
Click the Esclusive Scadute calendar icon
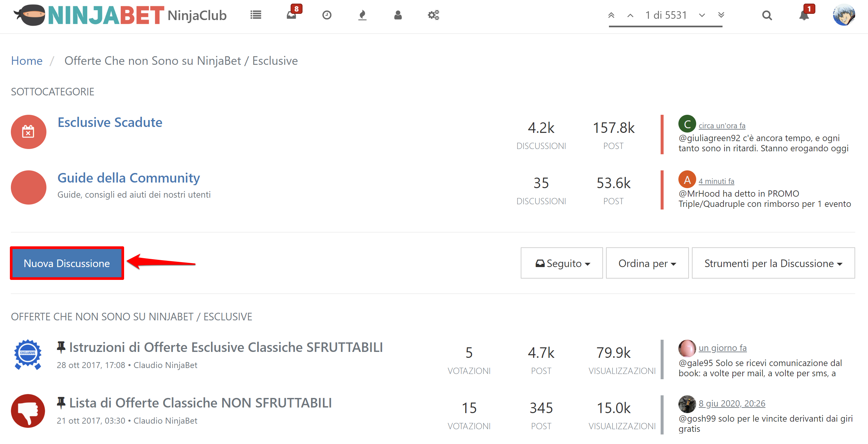[x=28, y=132]
